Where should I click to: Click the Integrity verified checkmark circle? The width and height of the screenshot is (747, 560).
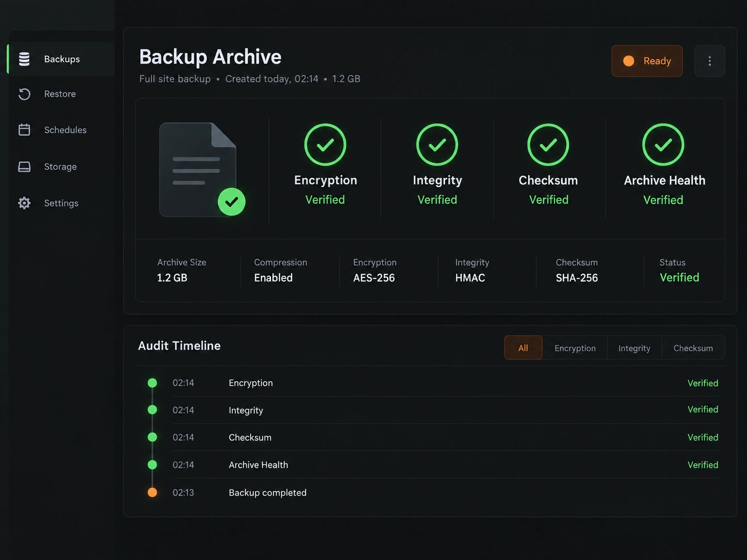(x=437, y=144)
